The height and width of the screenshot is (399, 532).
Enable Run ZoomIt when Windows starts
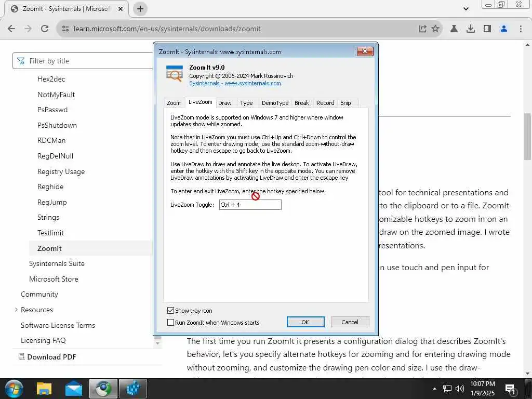pyautogui.click(x=170, y=322)
